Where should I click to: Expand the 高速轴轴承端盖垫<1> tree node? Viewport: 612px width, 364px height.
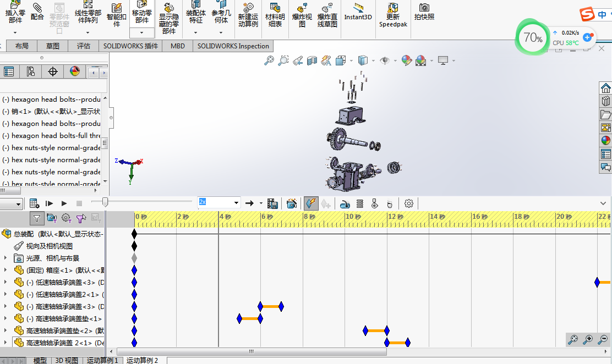tap(6, 318)
